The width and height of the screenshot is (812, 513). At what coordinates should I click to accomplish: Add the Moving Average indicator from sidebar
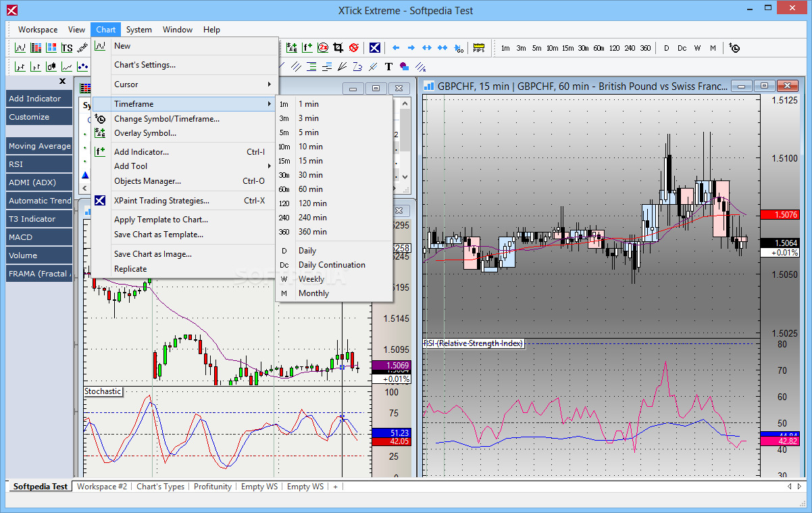[39, 146]
